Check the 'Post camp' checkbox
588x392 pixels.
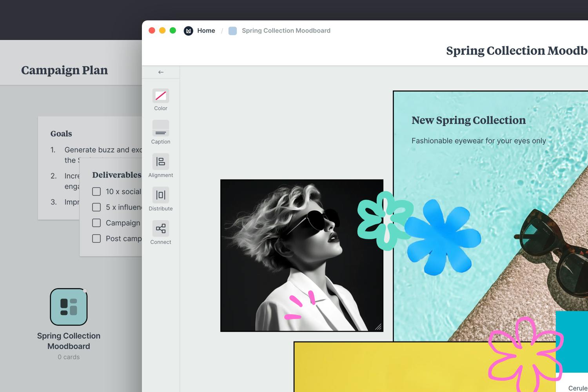pyautogui.click(x=96, y=239)
